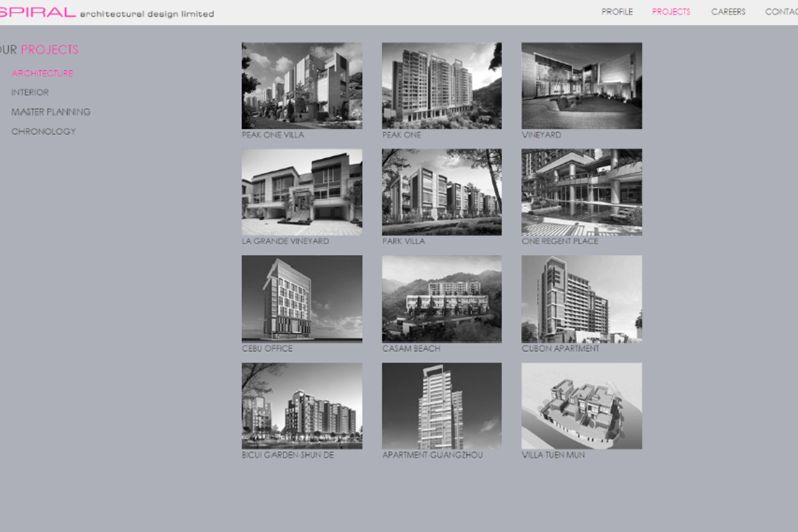
Task: Click the BICUI GARDEN-SHUN DE caption
Action: point(288,455)
